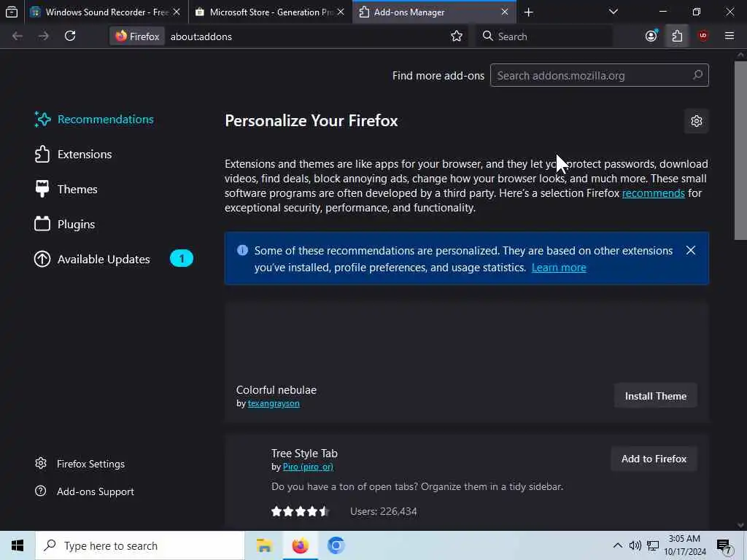Screen dimensions: 747x560
Task: Click the taskbar clock and date
Action: tap(684, 545)
